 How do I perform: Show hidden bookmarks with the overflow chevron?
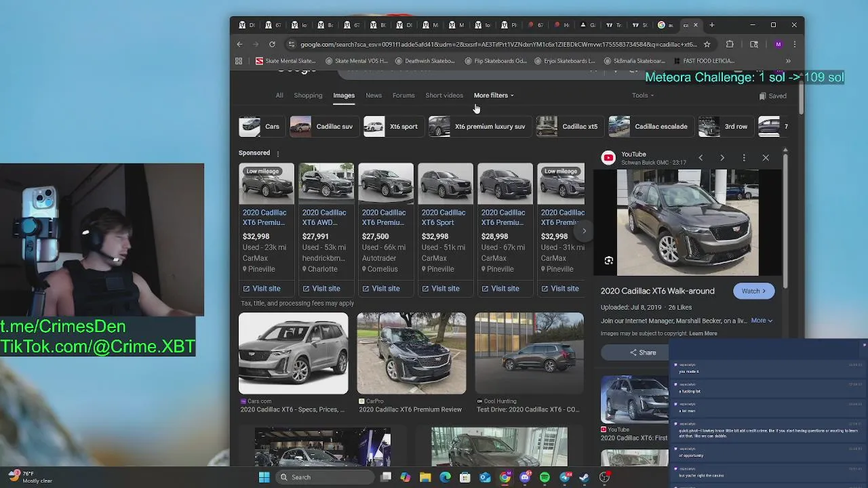(x=788, y=61)
